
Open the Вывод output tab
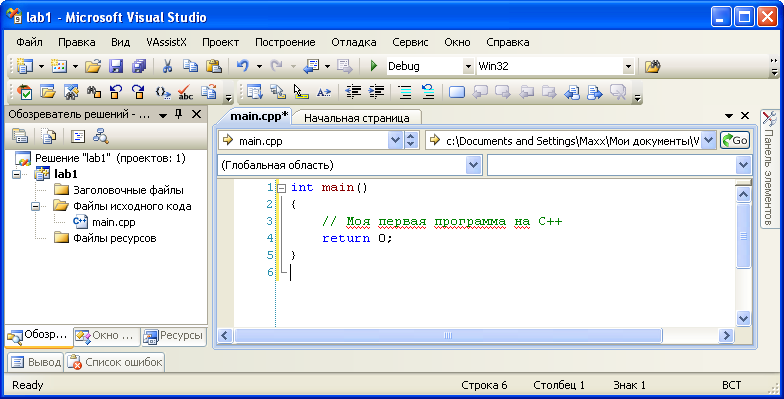point(36,362)
